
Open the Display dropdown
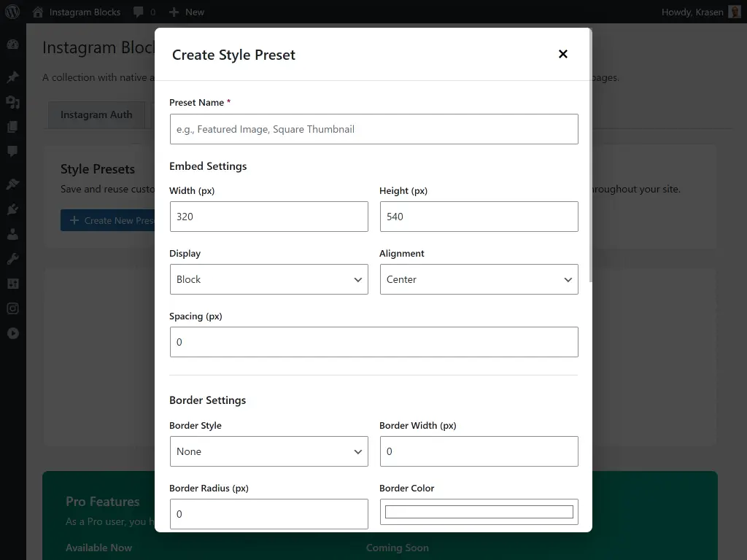pos(268,279)
